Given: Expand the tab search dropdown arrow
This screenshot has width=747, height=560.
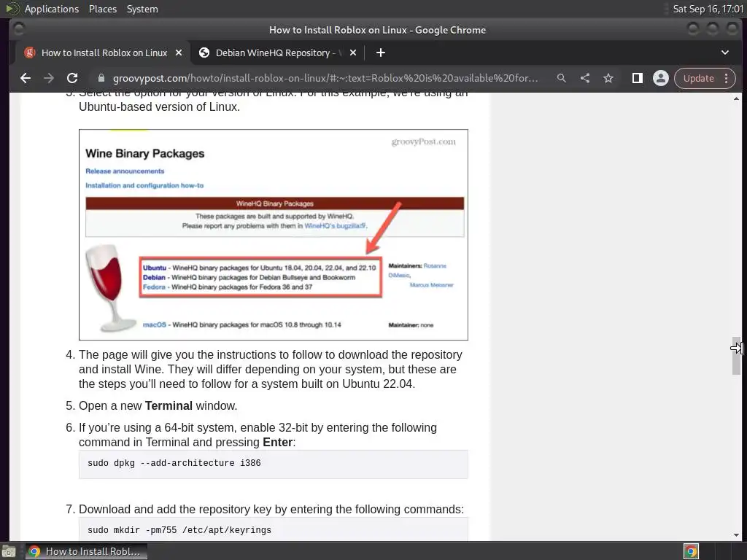Looking at the screenshot, I should pos(724,52).
